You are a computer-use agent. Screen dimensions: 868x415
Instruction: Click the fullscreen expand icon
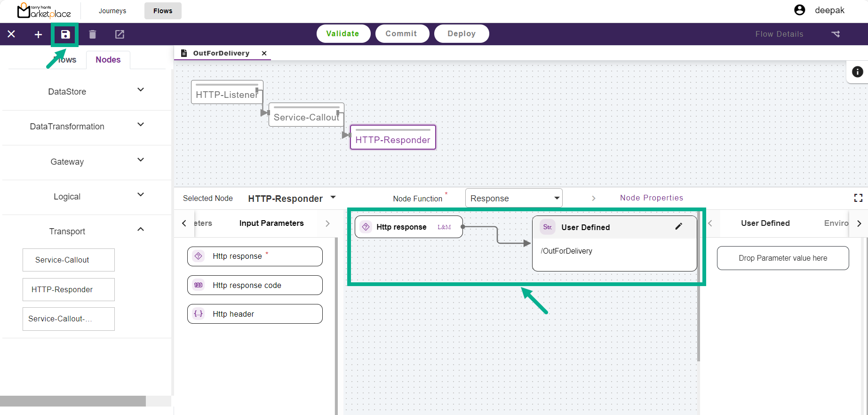858,198
